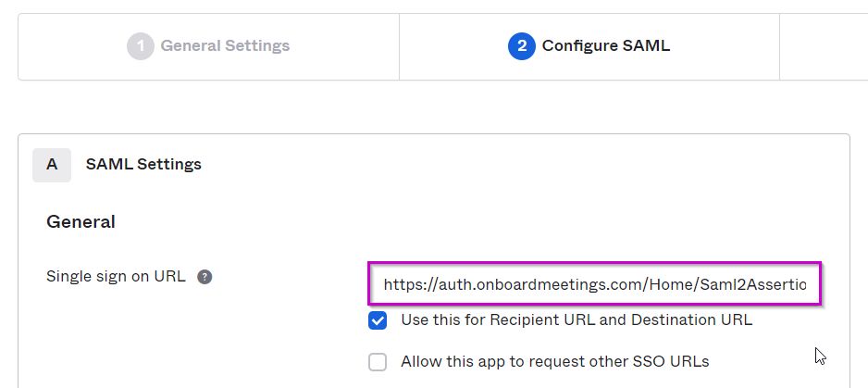Click the 'General Settings' step text
868x388 pixels.
click(225, 46)
